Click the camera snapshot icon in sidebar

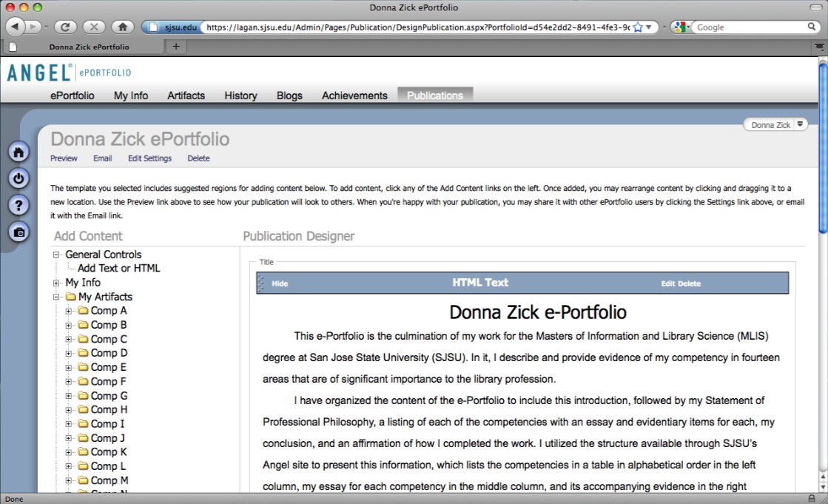tap(18, 232)
